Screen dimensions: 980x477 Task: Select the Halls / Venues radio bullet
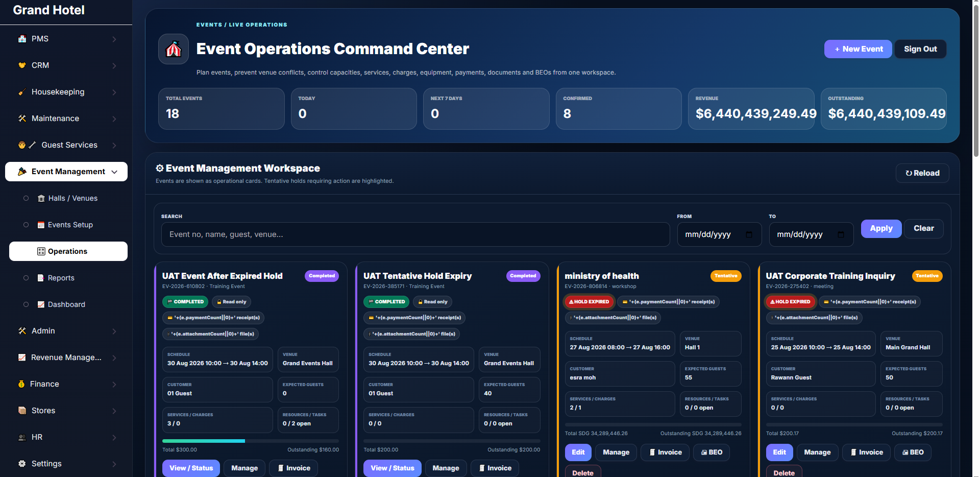[x=26, y=198]
